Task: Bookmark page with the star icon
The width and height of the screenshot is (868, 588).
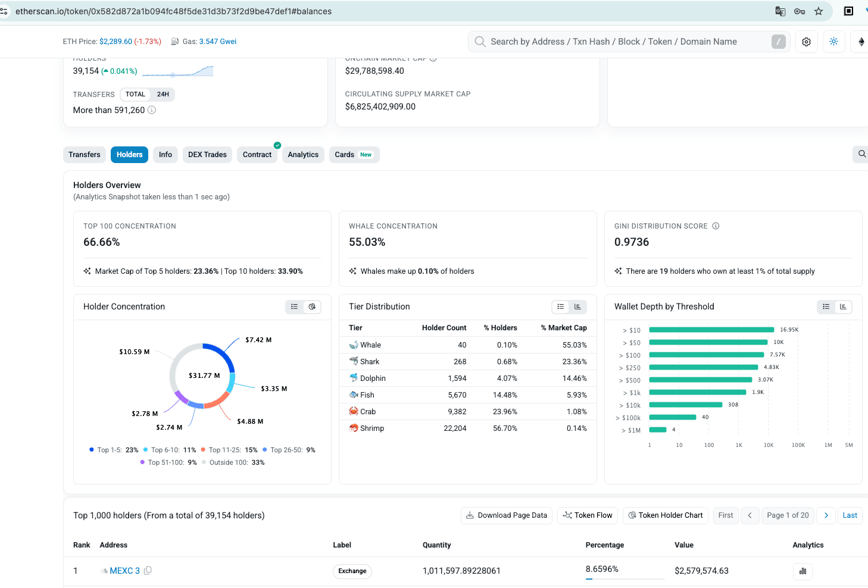Action: click(x=819, y=11)
